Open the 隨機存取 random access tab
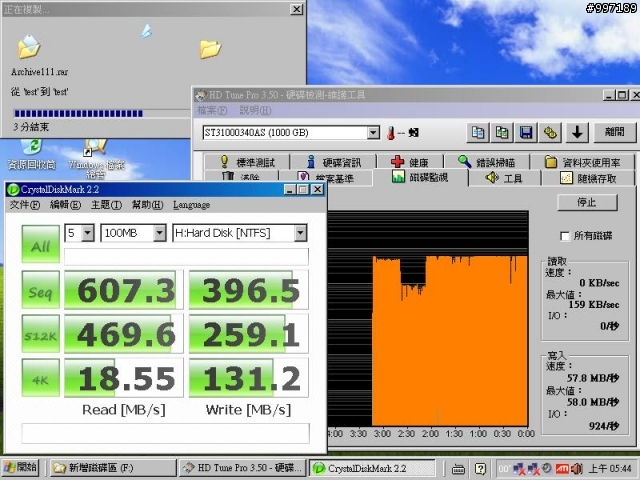The width and height of the screenshot is (640, 480). [588, 178]
